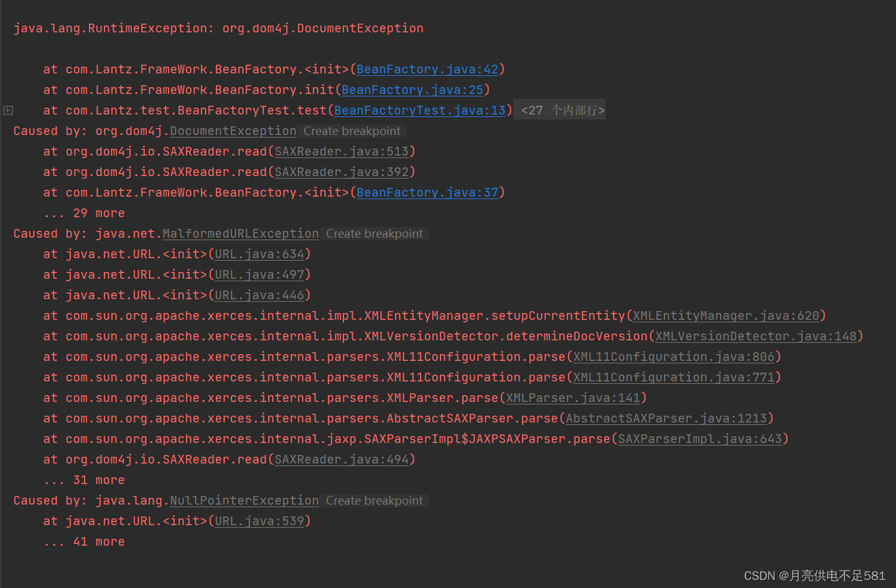Open the XMLEntityManager.java:620 link
Image resolution: width=896 pixels, height=588 pixels.
pyautogui.click(x=726, y=316)
